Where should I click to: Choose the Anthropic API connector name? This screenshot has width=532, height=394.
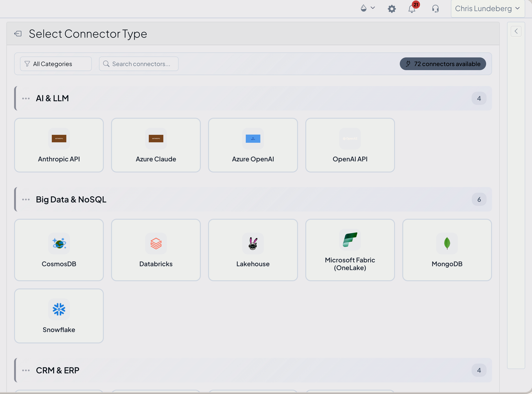point(59,159)
